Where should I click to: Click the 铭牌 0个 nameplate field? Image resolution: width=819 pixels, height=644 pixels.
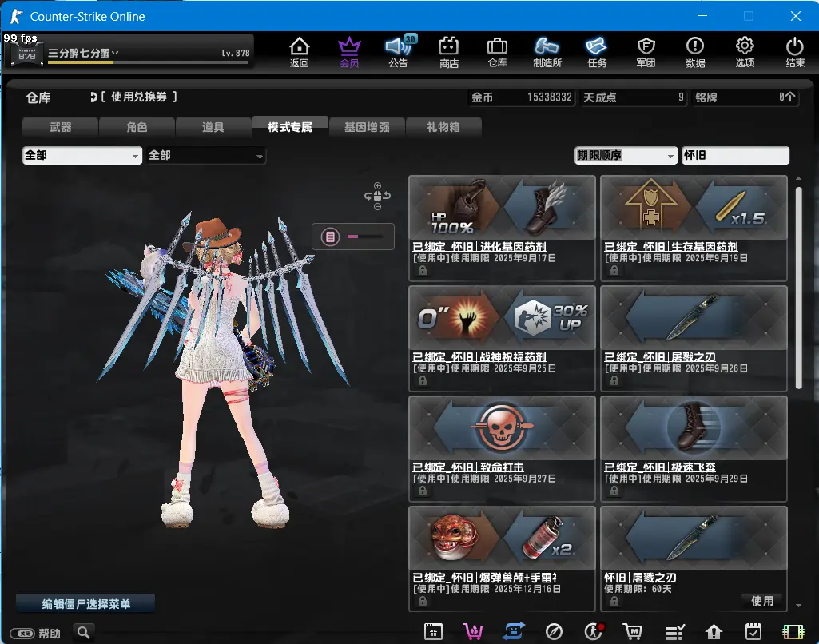click(x=745, y=97)
